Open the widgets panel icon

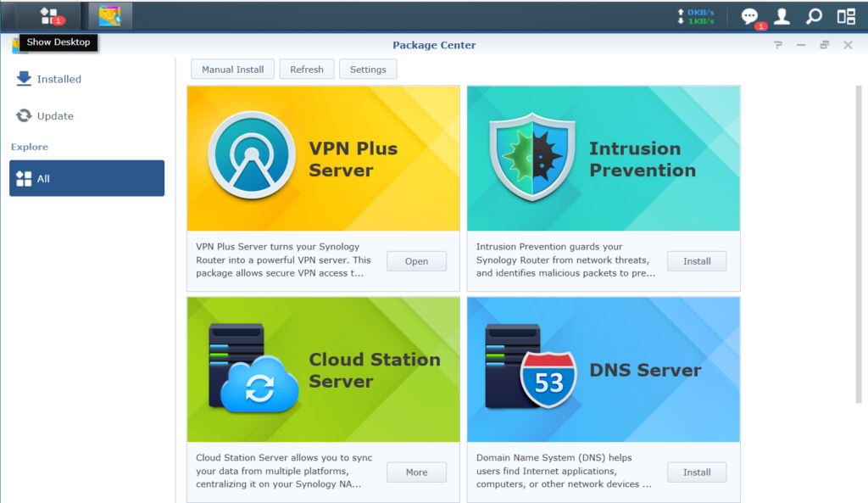[x=846, y=17]
